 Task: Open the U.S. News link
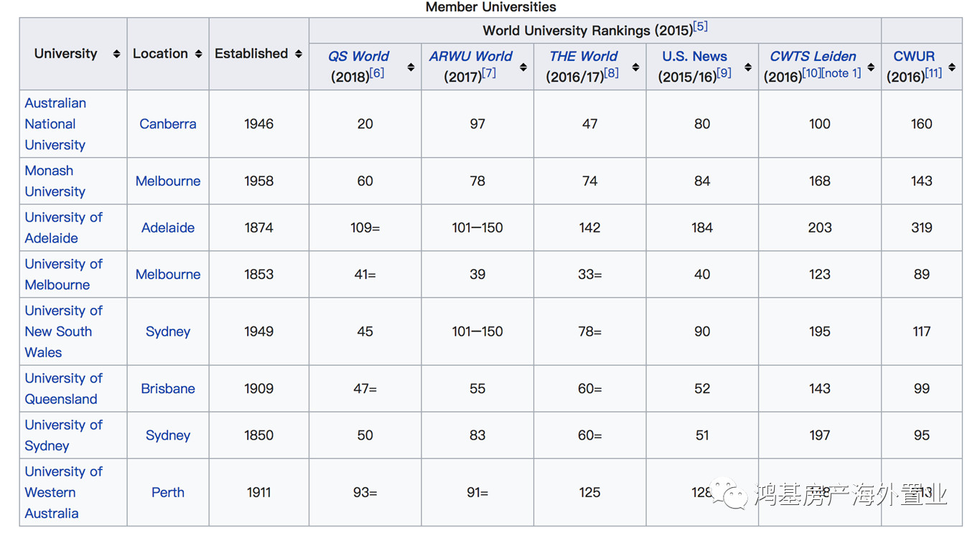694,56
